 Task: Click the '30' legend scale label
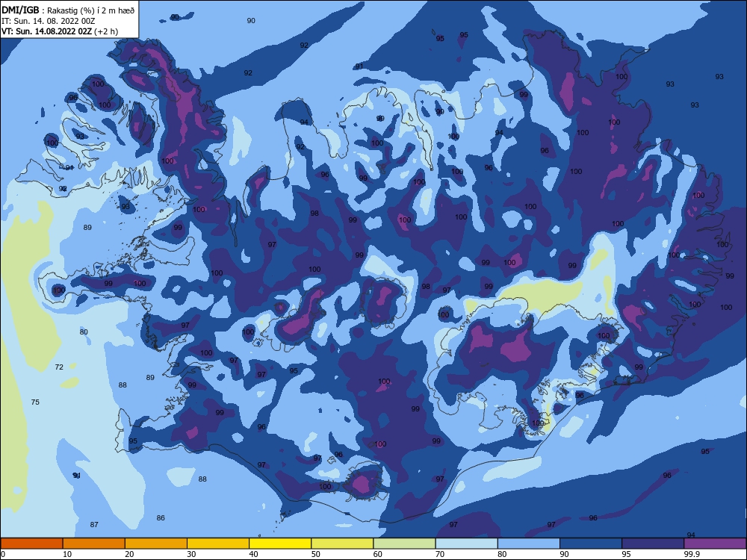pos(191,554)
